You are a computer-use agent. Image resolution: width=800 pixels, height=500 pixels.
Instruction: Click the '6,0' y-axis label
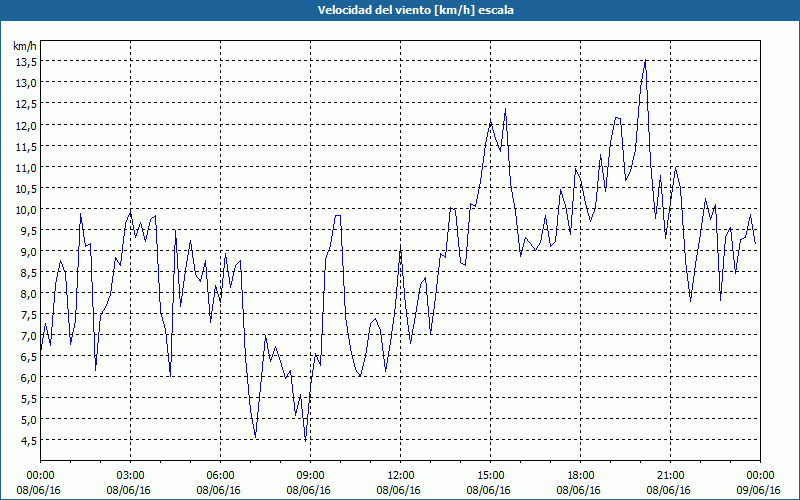coord(29,378)
